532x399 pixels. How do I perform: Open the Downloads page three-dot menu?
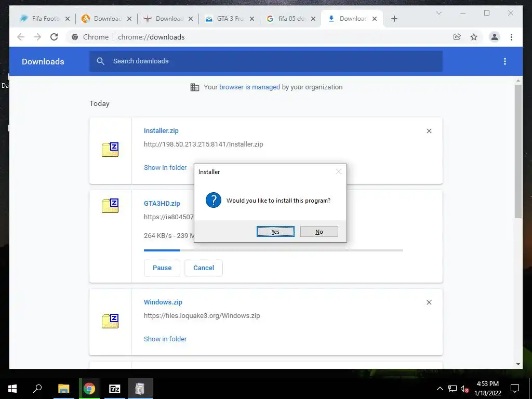click(505, 61)
